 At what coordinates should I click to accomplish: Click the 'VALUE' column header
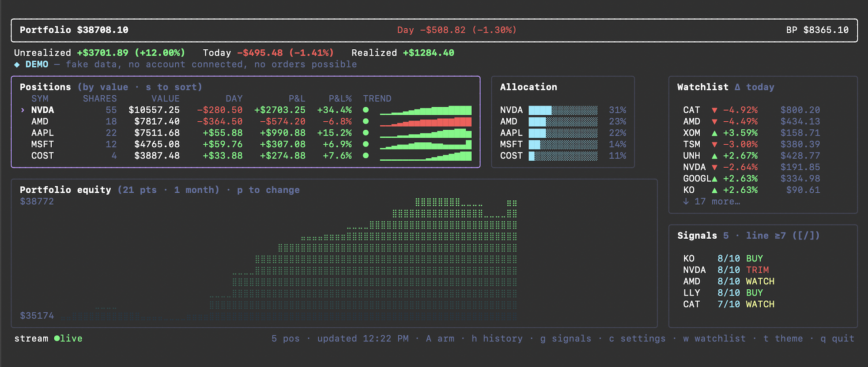tap(166, 98)
